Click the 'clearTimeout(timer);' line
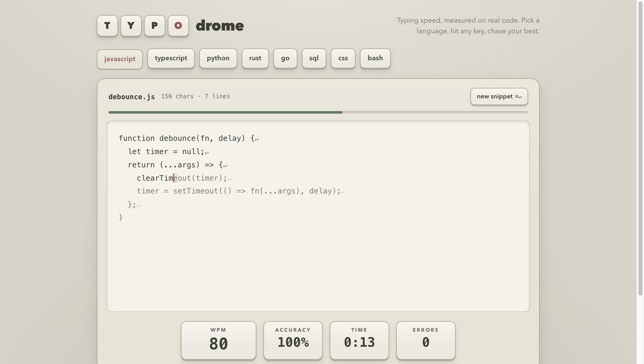The width and height of the screenshot is (644, 364). pyautogui.click(x=184, y=178)
